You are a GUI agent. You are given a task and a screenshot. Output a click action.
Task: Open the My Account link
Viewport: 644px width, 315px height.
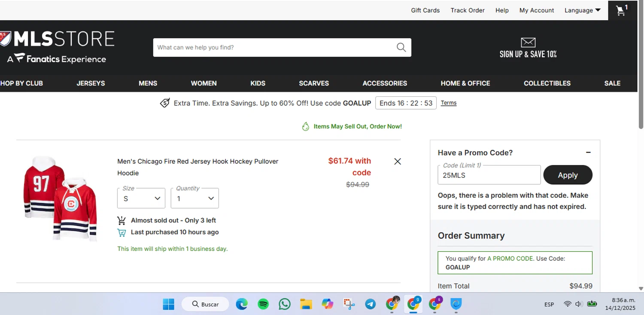point(537,10)
